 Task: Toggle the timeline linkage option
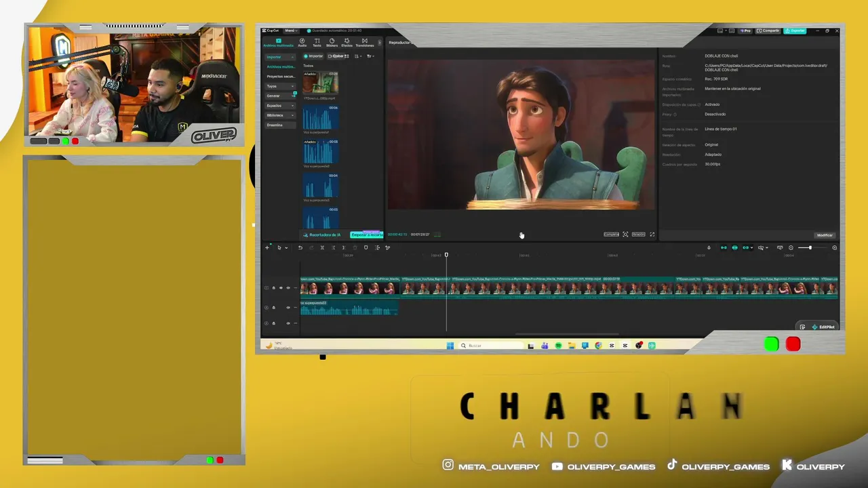point(746,247)
